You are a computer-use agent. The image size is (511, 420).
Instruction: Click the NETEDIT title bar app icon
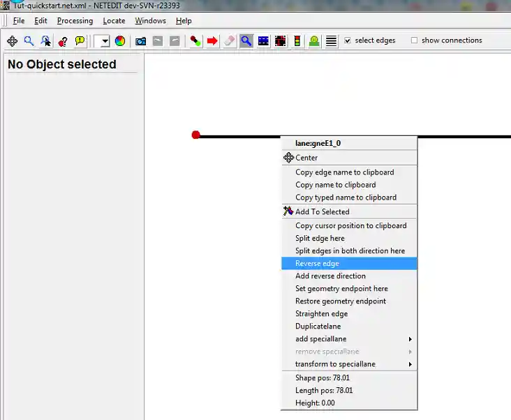click(5, 5)
